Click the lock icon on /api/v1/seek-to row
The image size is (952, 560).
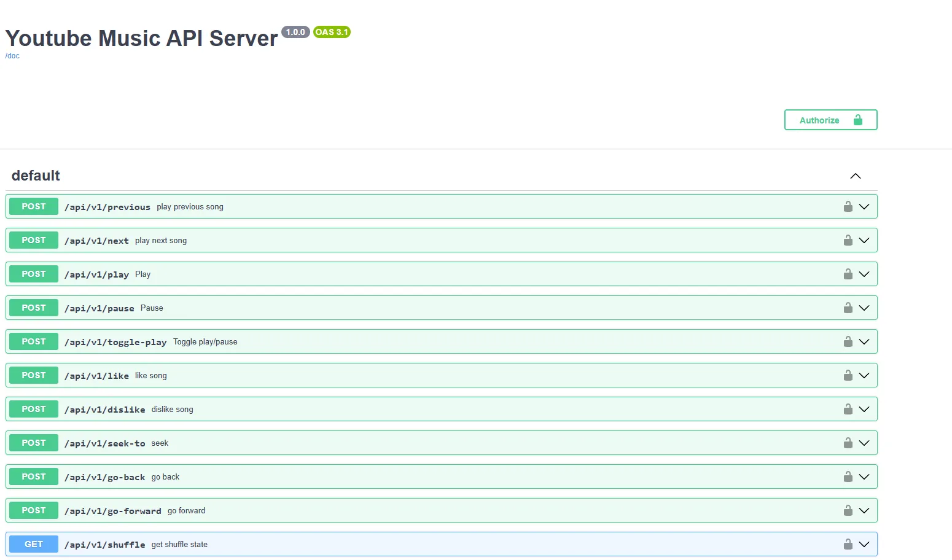point(848,443)
